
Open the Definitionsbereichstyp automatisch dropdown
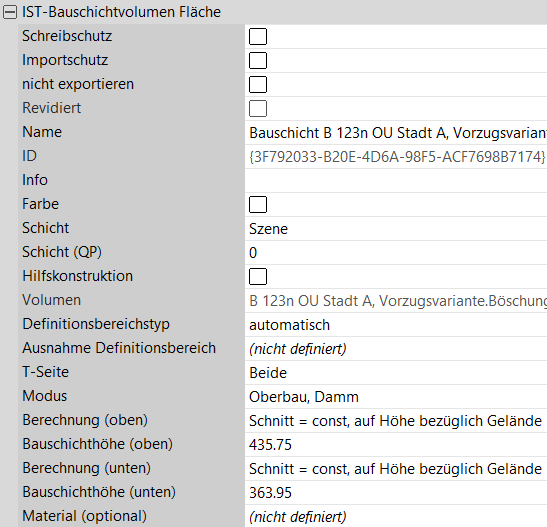click(x=396, y=325)
